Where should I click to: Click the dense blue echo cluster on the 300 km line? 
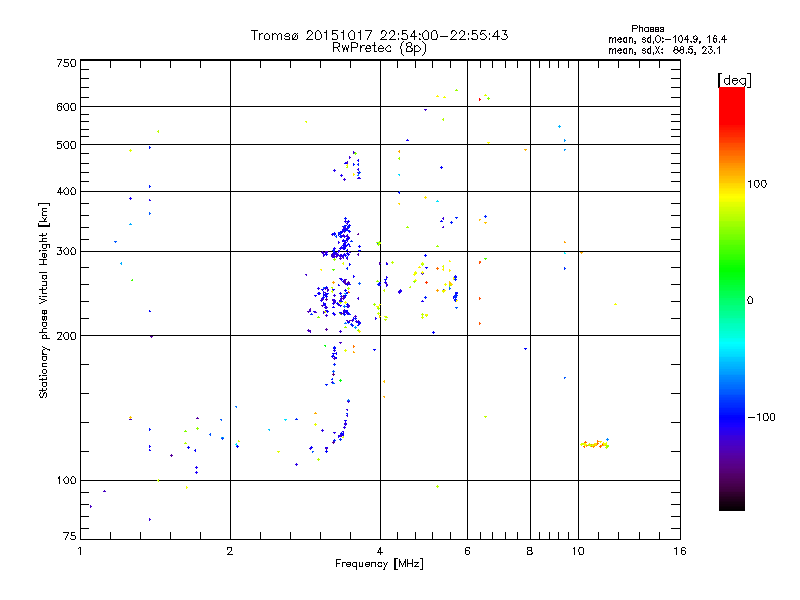click(x=342, y=240)
